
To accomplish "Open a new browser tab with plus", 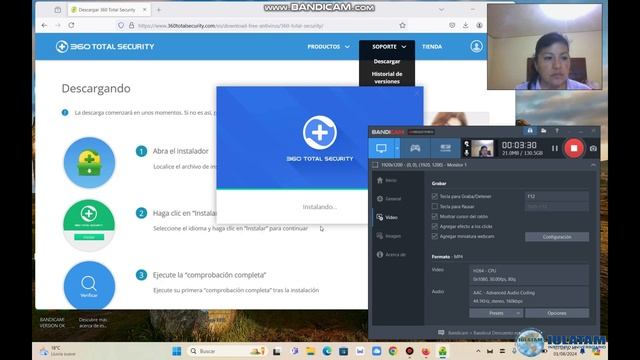I will (x=159, y=9).
